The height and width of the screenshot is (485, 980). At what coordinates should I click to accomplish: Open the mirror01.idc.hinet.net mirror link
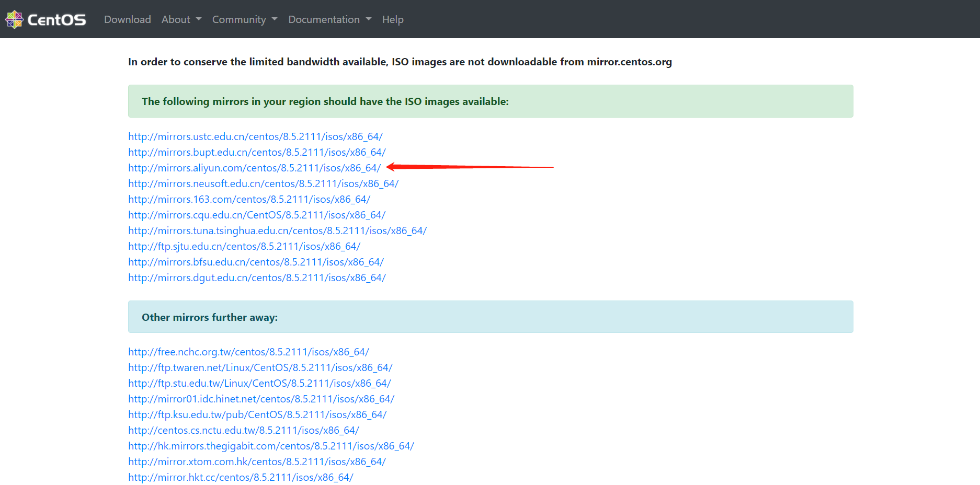[x=261, y=399]
